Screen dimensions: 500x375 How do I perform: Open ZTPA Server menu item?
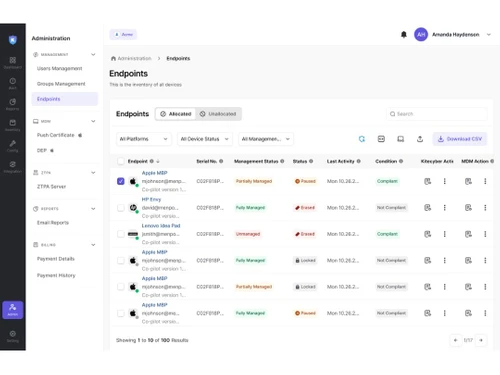coord(51,186)
